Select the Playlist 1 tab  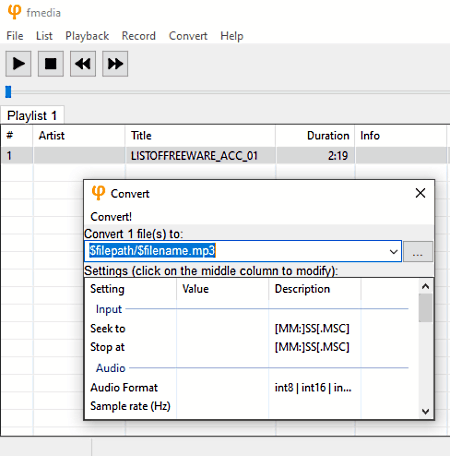click(x=32, y=116)
